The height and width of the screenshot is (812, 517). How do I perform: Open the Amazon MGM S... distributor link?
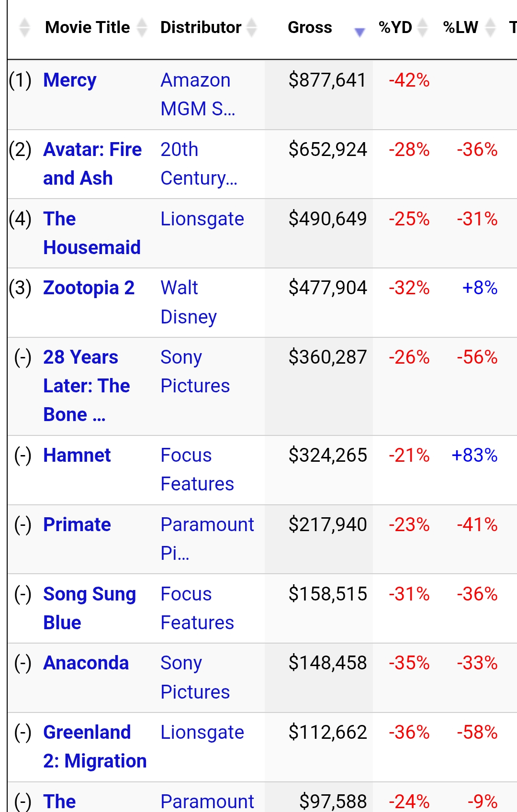click(198, 94)
